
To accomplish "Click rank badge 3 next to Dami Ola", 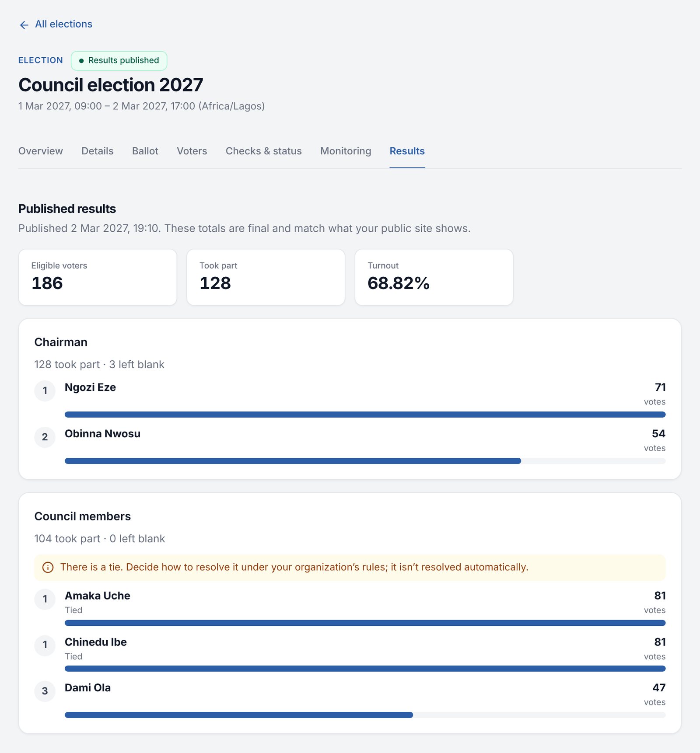I will point(45,691).
